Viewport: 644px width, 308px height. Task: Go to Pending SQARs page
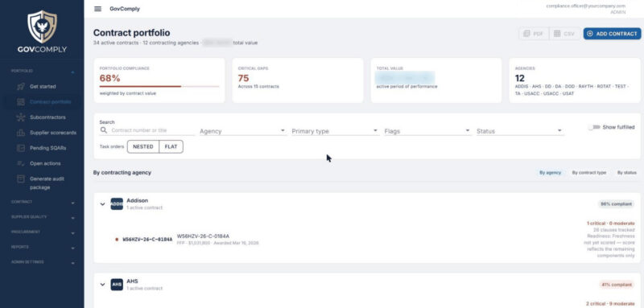coord(48,148)
